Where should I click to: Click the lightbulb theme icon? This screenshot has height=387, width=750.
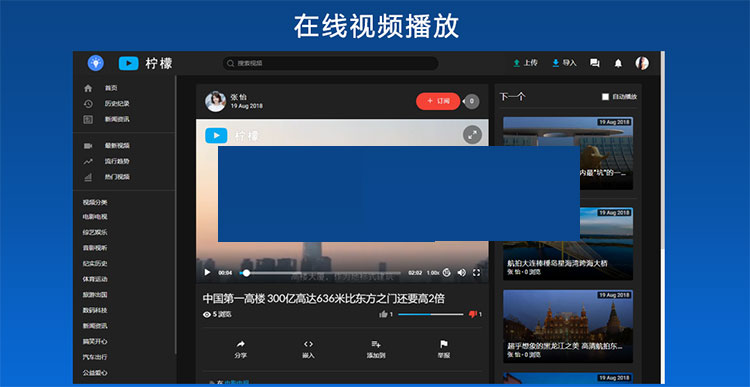96,63
